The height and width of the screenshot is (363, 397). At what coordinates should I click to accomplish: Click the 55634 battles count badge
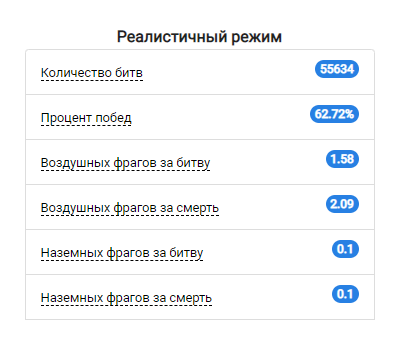pyautogui.click(x=337, y=69)
